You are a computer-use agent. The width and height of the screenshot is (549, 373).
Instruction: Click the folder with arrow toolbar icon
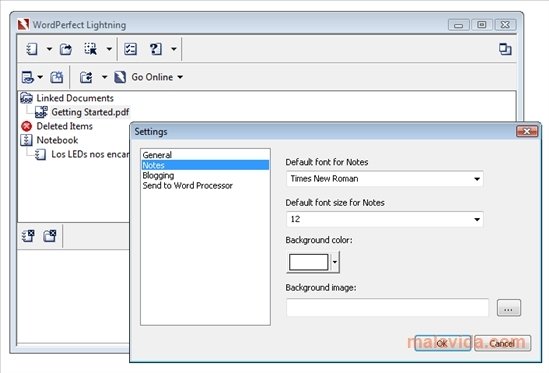pyautogui.click(x=65, y=49)
